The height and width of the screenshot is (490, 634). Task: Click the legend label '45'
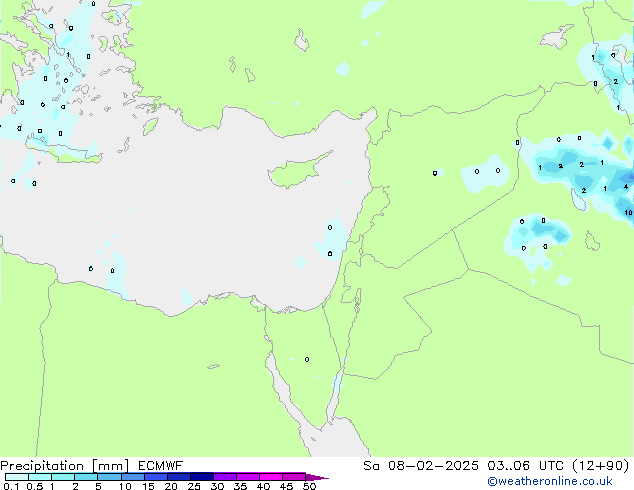tap(286, 486)
